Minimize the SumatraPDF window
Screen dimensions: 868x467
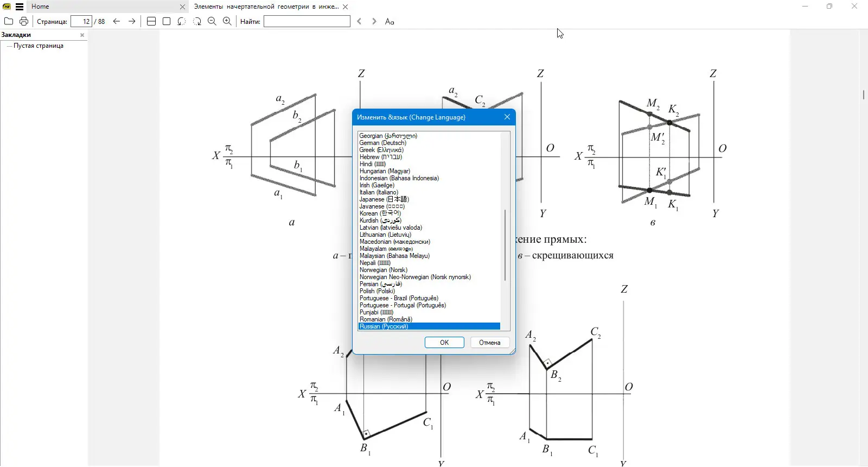pyautogui.click(x=805, y=7)
